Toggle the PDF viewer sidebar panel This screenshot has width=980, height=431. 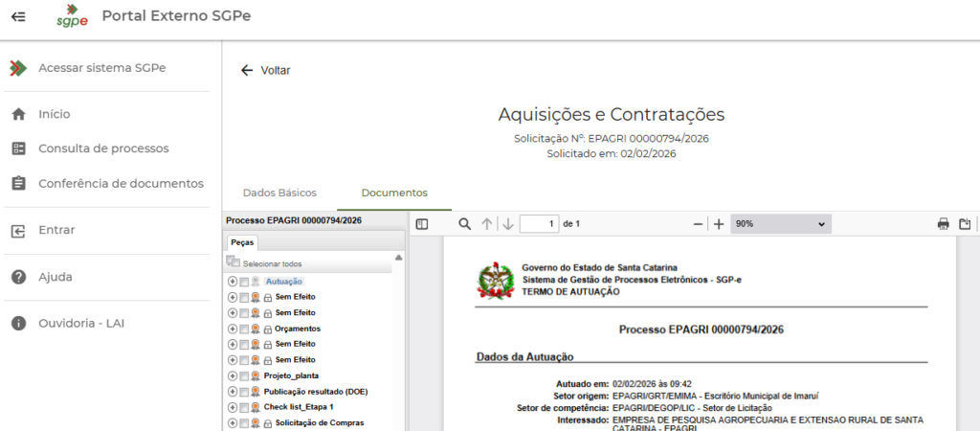point(422,223)
